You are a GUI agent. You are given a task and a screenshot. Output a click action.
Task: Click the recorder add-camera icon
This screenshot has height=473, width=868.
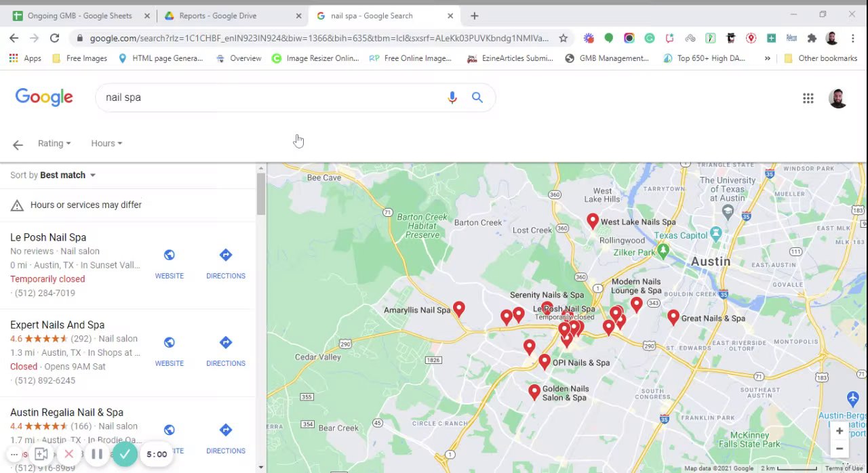[x=41, y=454]
